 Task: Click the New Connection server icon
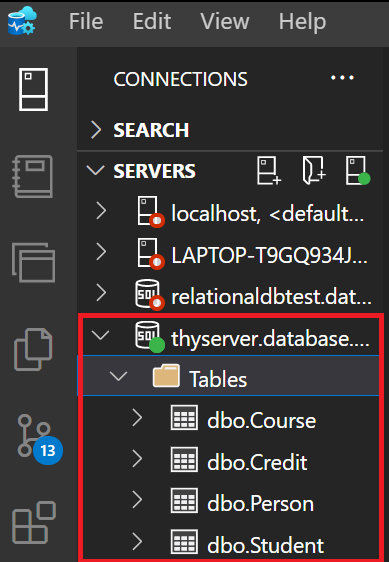point(269,170)
